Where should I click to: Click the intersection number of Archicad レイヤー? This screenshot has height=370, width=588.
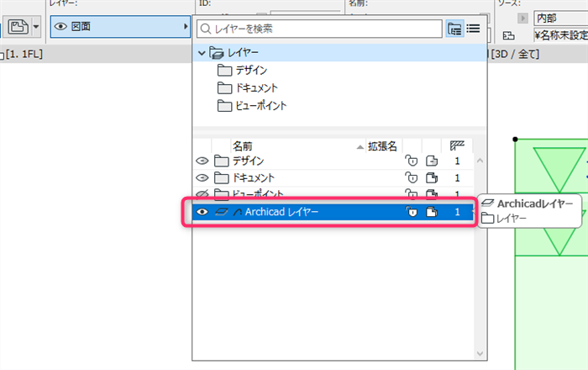coord(457,212)
